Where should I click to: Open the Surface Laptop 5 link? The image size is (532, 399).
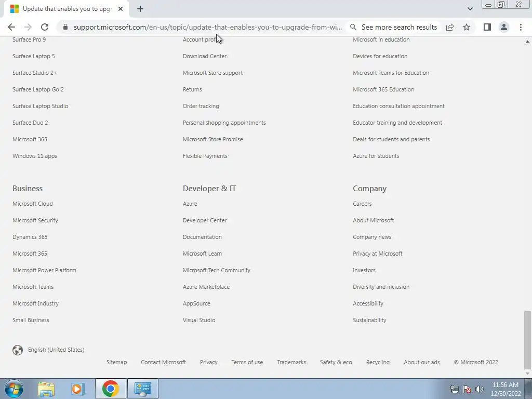(x=34, y=56)
